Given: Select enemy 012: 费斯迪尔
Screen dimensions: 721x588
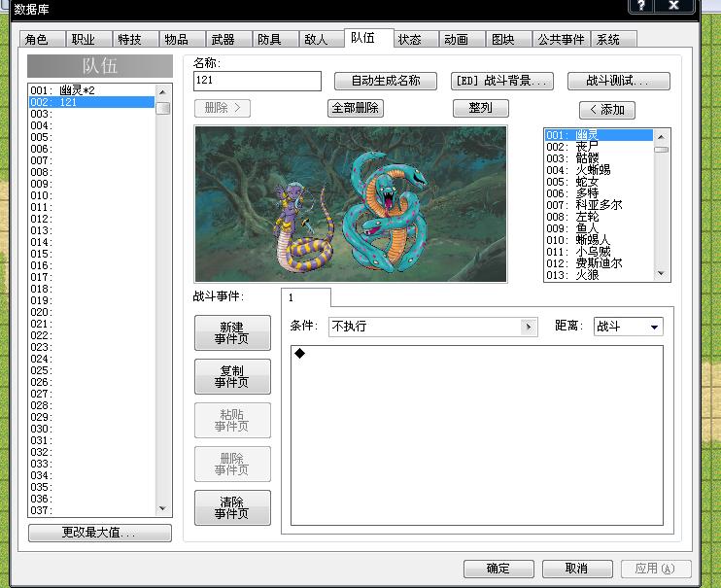Looking at the screenshot, I should tap(599, 263).
